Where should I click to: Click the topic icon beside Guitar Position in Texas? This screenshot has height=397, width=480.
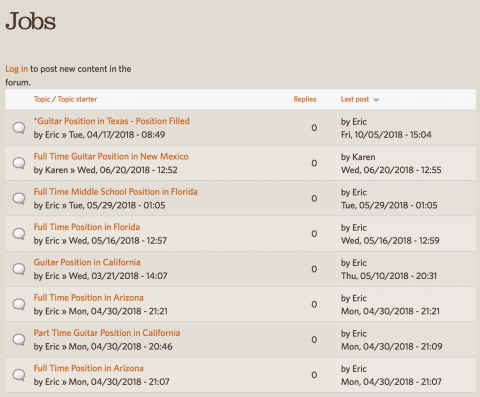tap(19, 128)
